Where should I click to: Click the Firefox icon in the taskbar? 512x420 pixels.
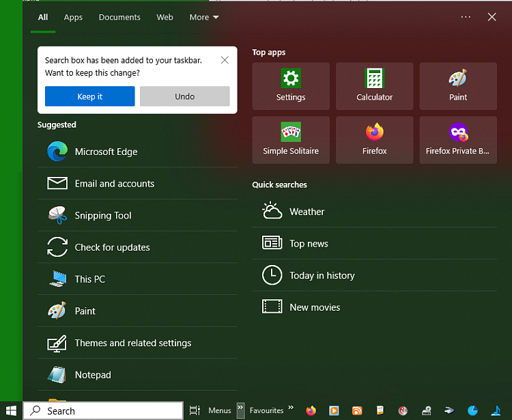pos(311,410)
